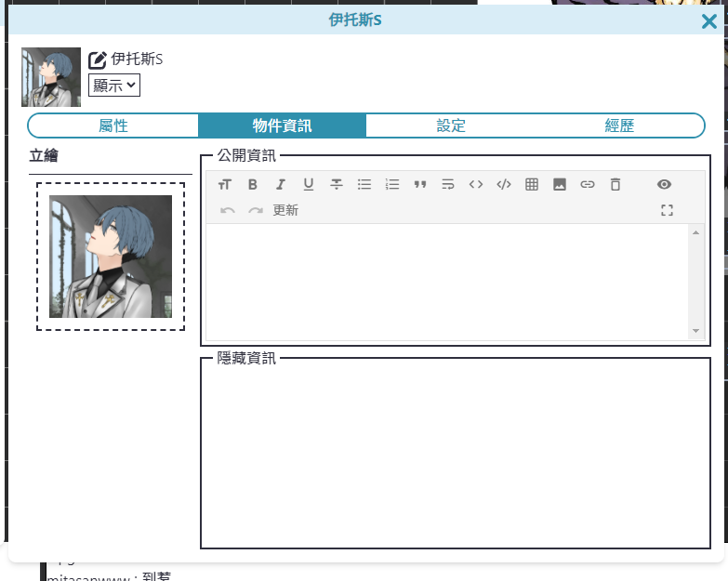728x581 pixels.
Task: Click inside the 公開資訊 text editor
Action: click(x=446, y=283)
